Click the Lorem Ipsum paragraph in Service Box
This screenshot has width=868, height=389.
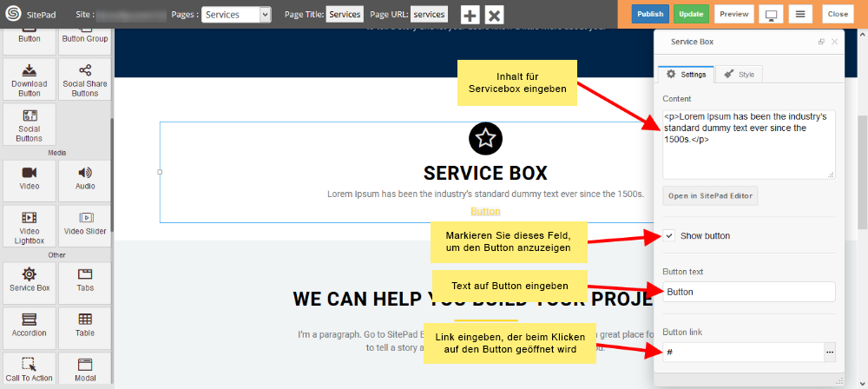click(485, 194)
